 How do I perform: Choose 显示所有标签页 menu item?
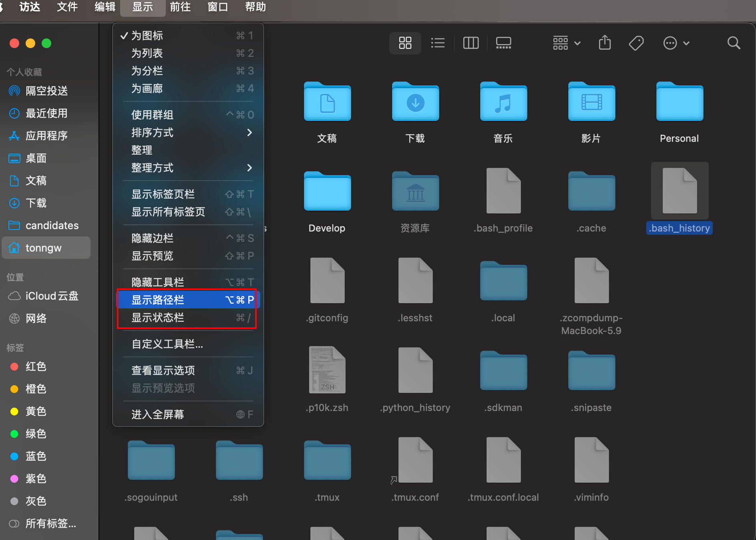point(188,212)
